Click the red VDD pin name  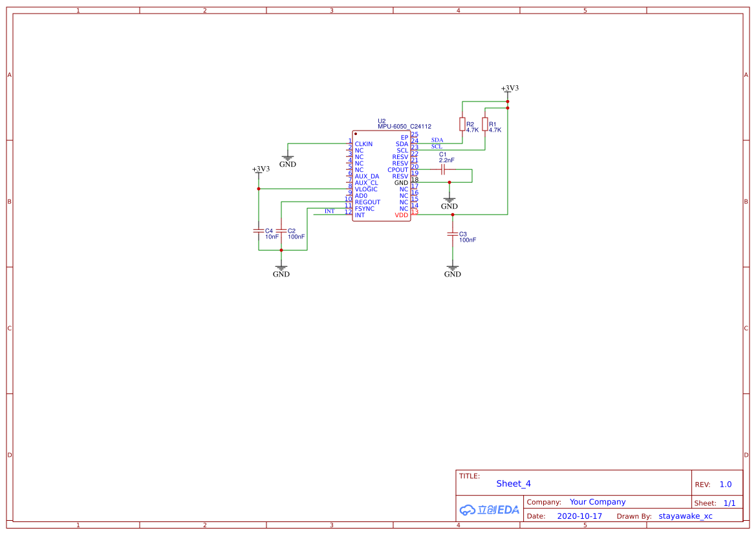(402, 215)
